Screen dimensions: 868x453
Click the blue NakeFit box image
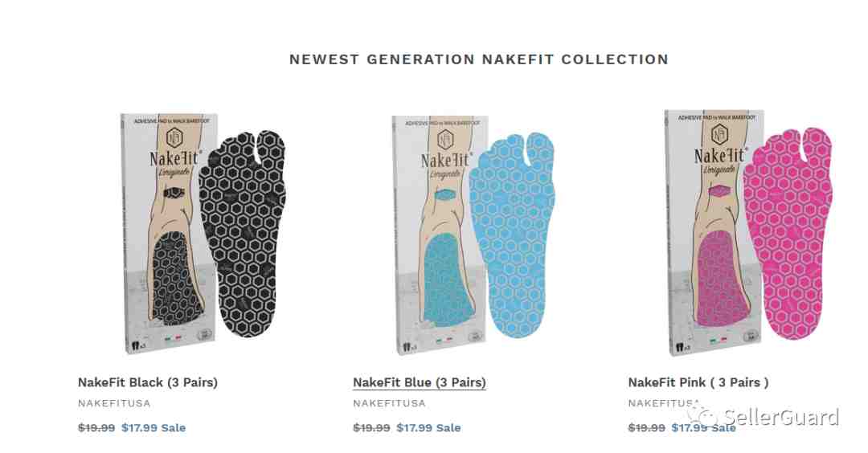coord(440,235)
